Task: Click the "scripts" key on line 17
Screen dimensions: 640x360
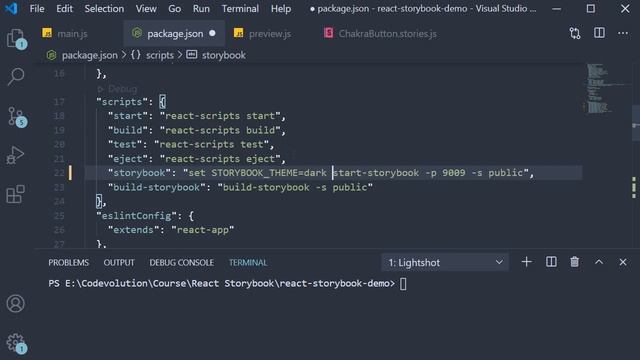Action: click(122, 102)
